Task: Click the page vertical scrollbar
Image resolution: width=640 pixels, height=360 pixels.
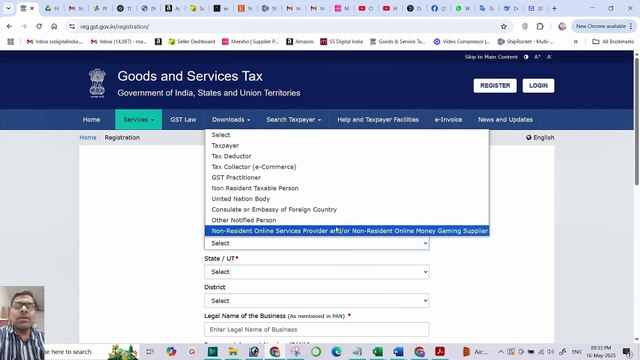Action: 636,122
